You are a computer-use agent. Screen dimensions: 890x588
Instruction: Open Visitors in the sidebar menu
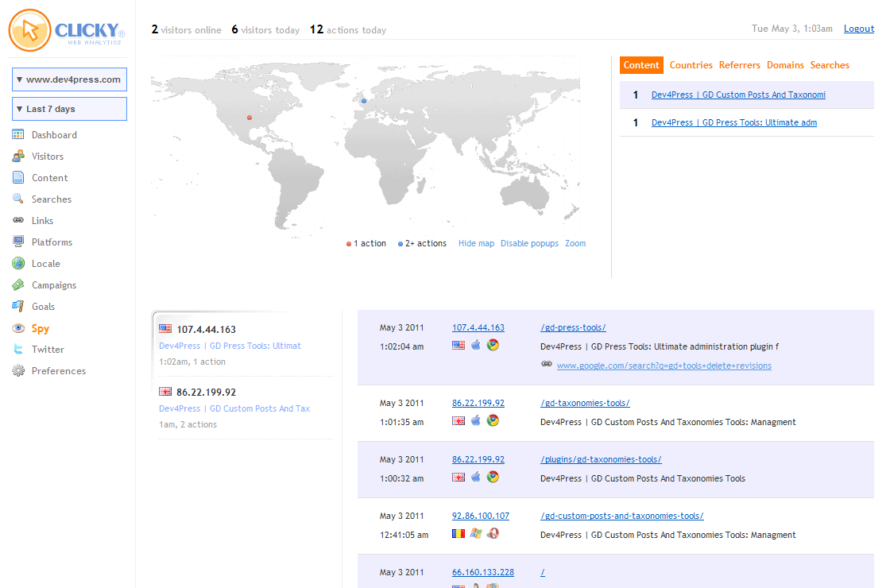click(48, 157)
